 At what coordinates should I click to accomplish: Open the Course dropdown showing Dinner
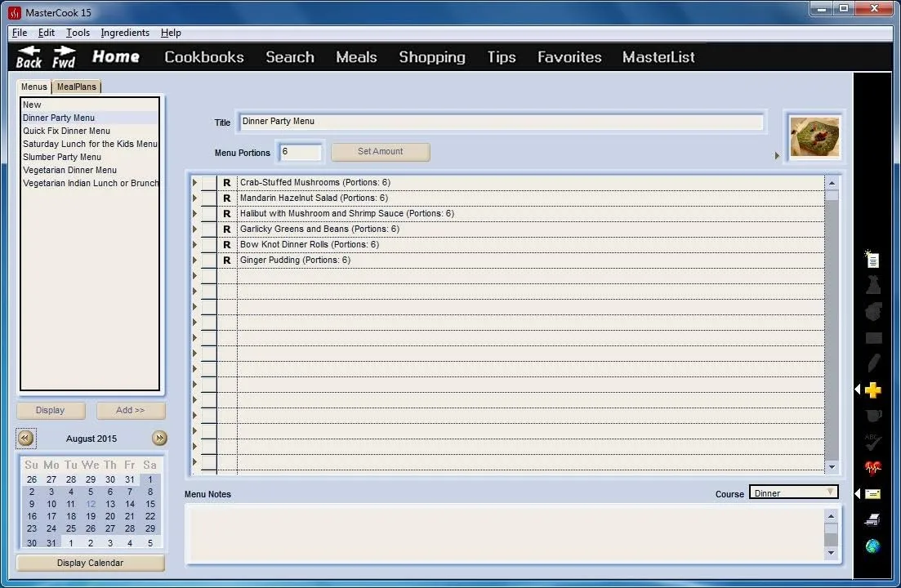click(x=793, y=492)
